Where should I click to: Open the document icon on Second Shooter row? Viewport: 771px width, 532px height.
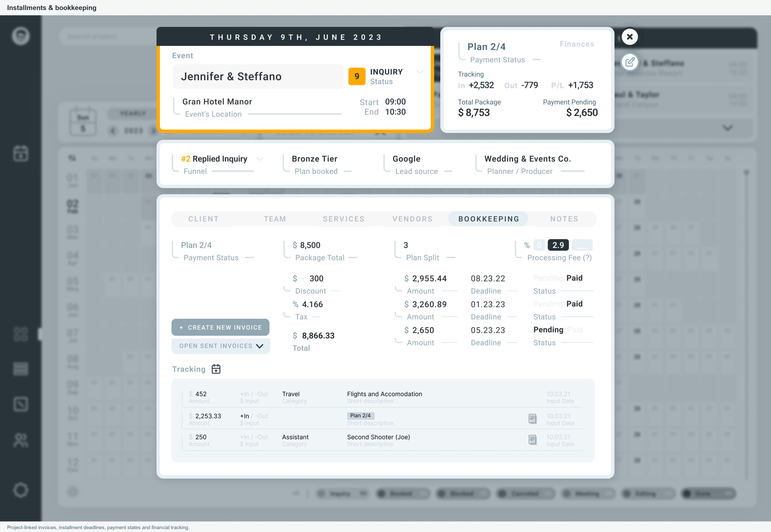tap(532, 440)
